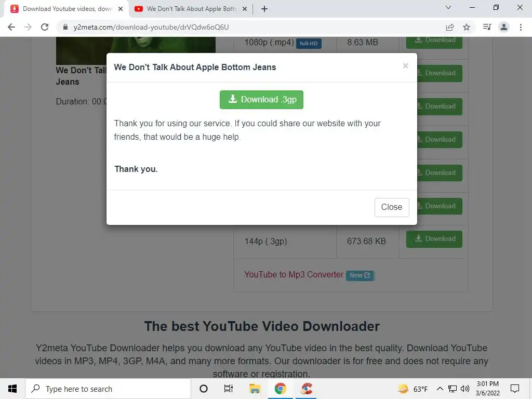Click the heading The best YouTube Video Downloader
This screenshot has width=532, height=399.
tap(262, 326)
